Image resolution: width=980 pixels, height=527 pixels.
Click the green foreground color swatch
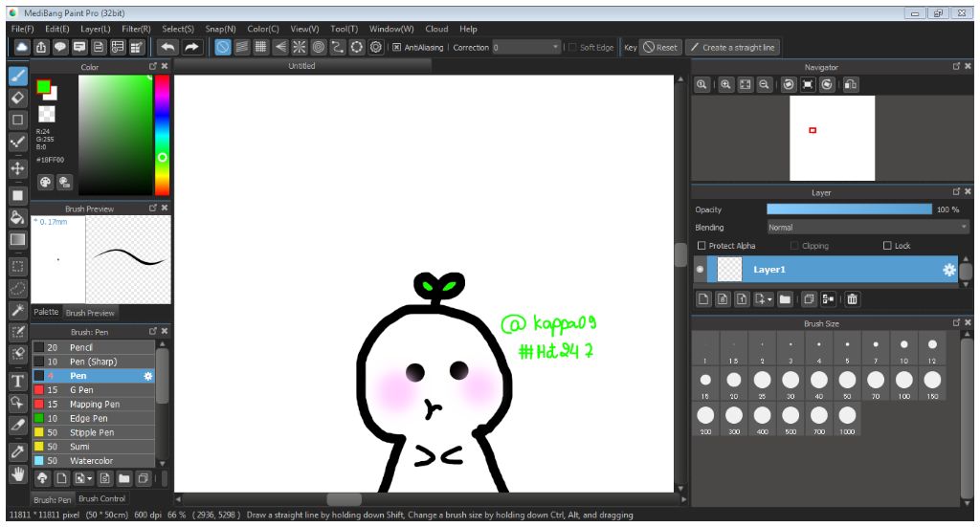point(43,87)
